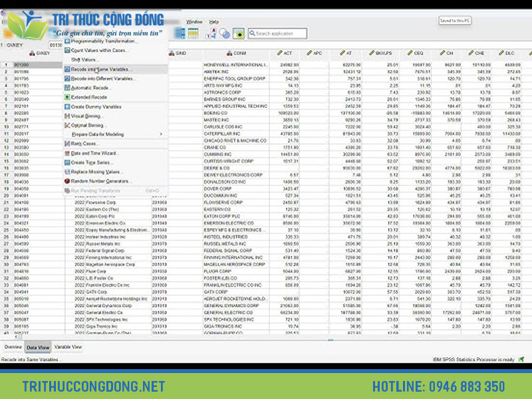Select the ACT column header
This screenshot has width=532, height=399.
285,53
